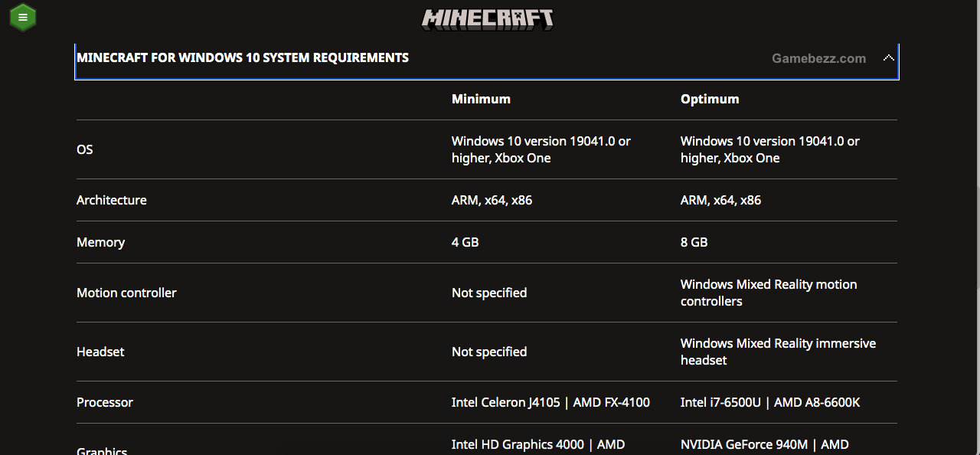Click the 'Headset' row label
This screenshot has width=980, height=455.
click(100, 352)
